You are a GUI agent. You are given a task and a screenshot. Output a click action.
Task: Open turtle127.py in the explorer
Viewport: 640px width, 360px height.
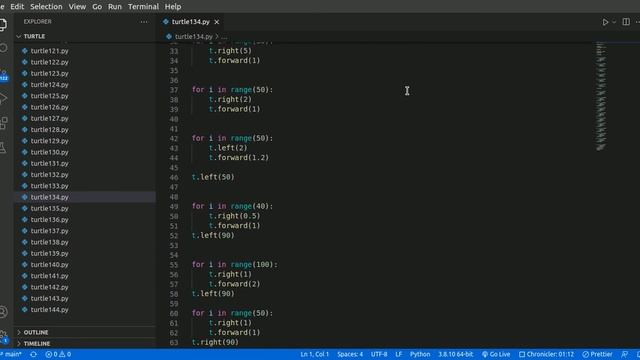tap(85, 118)
